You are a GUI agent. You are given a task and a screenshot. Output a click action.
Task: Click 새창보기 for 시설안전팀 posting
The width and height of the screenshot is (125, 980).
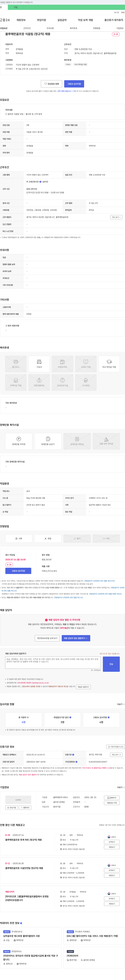[x=112, y=875]
